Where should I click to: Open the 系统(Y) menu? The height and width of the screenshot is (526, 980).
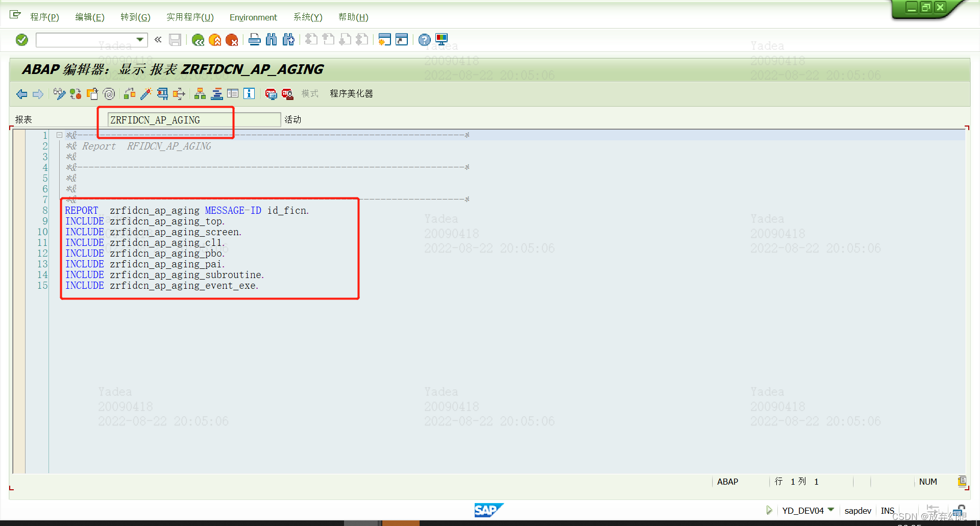pyautogui.click(x=307, y=17)
